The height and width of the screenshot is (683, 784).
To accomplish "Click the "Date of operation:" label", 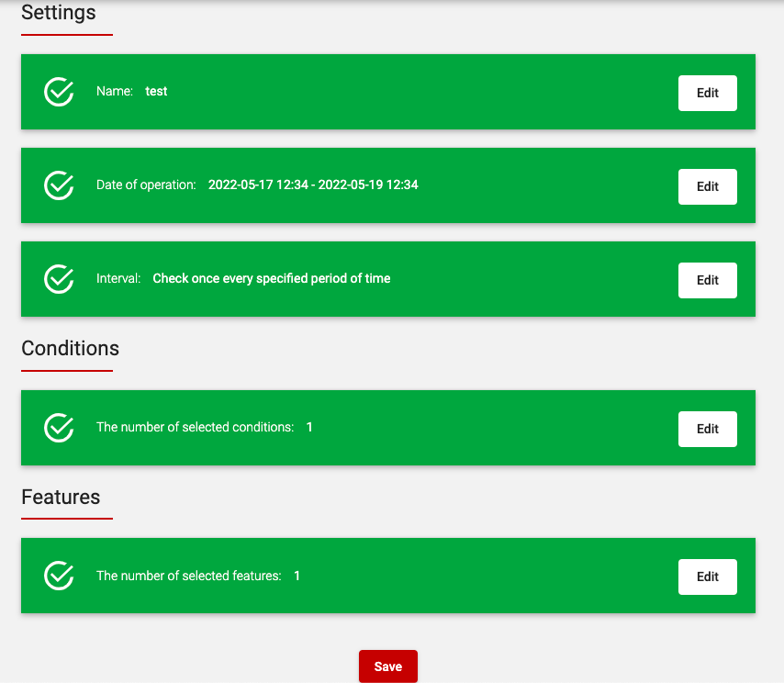I will pyautogui.click(x=146, y=185).
